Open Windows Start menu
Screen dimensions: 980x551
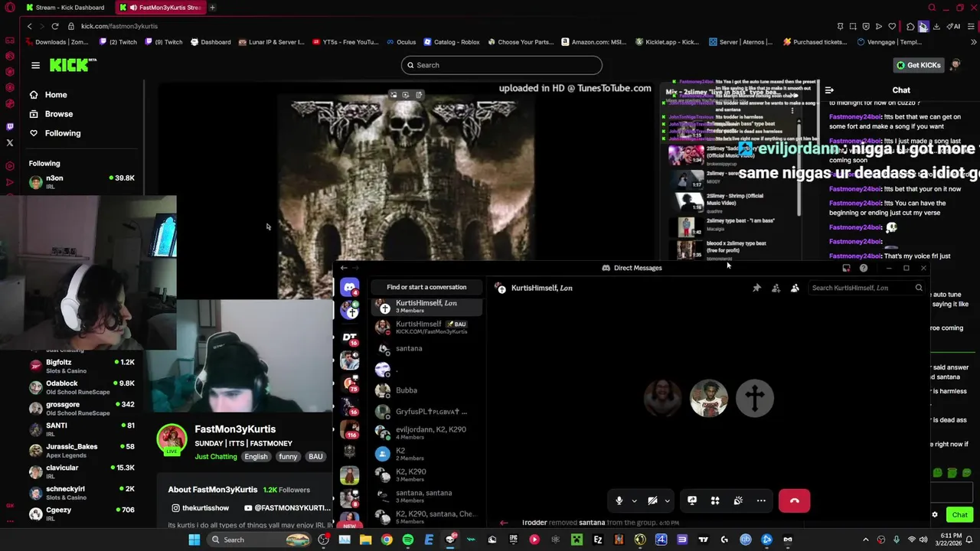point(194,540)
